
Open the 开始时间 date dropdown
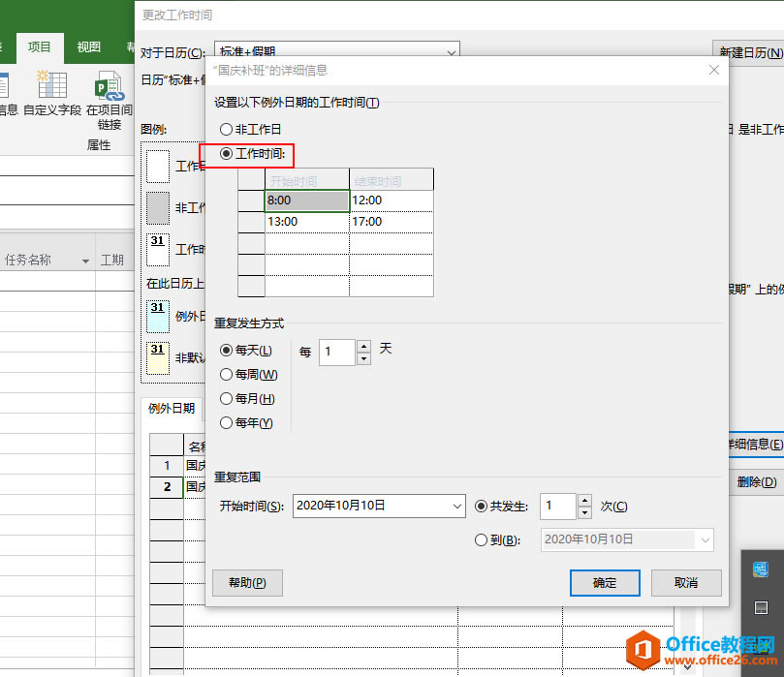pos(457,506)
